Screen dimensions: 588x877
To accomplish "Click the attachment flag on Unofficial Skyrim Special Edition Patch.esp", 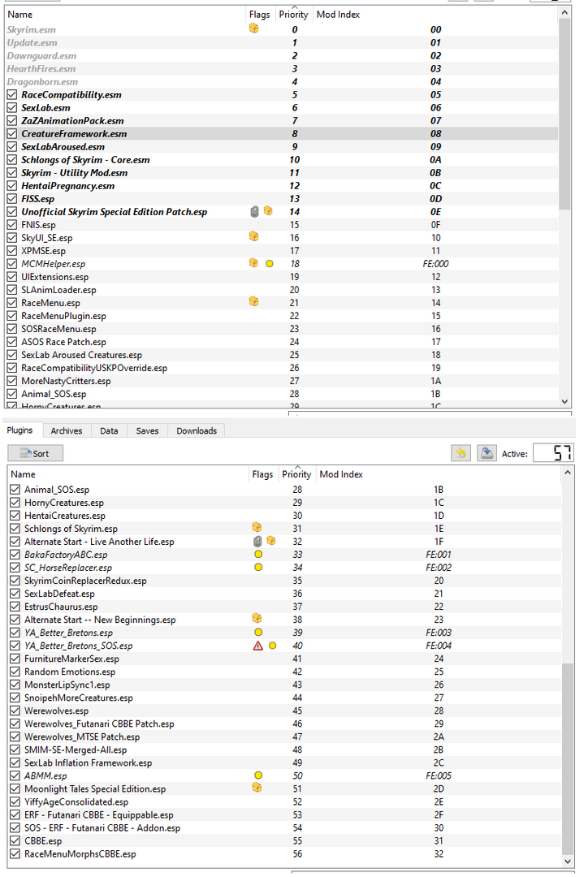I will [x=254, y=211].
